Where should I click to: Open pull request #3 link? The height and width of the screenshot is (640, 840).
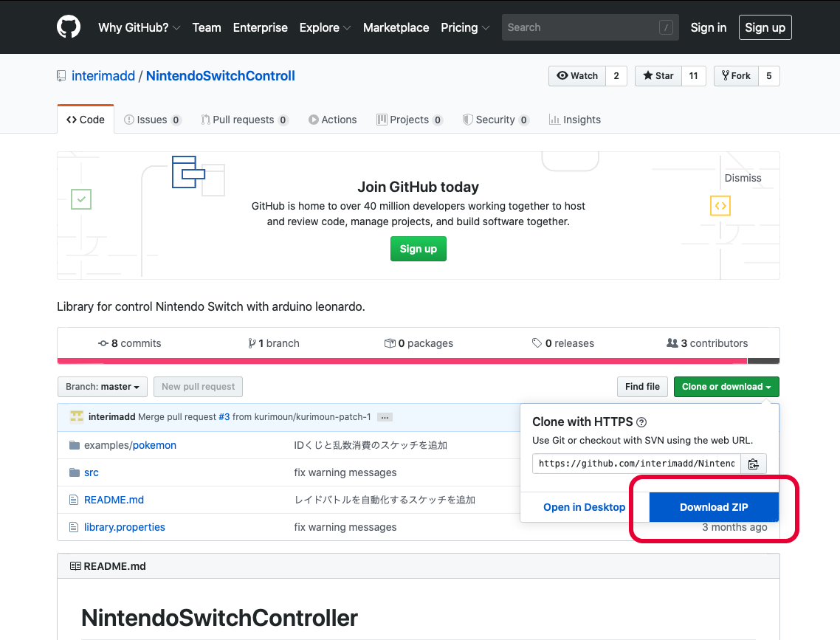pos(224,416)
